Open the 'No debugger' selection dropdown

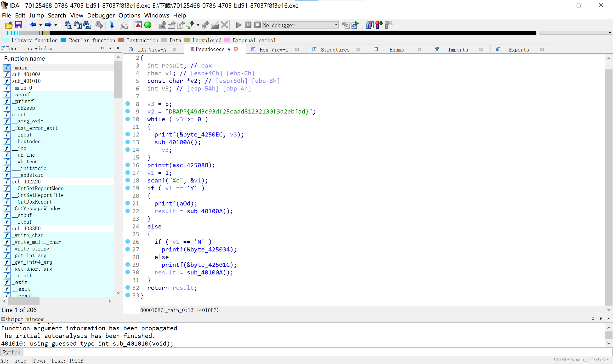coord(300,25)
